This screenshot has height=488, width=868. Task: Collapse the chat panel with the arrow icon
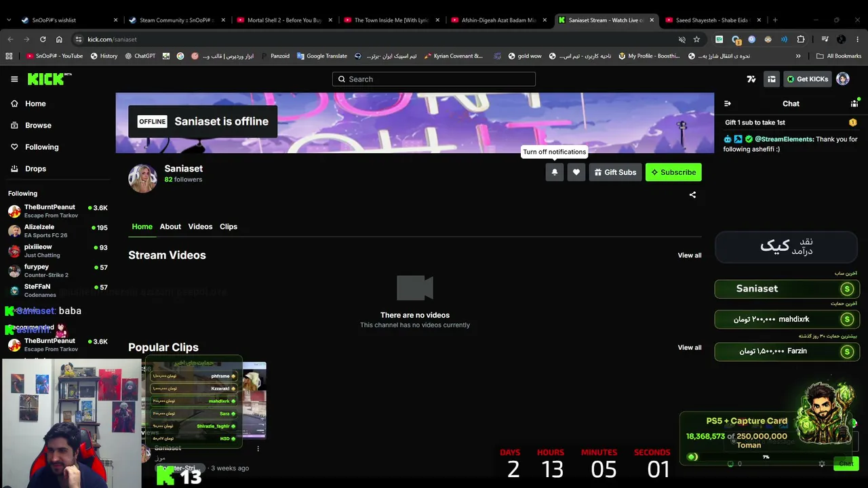728,104
